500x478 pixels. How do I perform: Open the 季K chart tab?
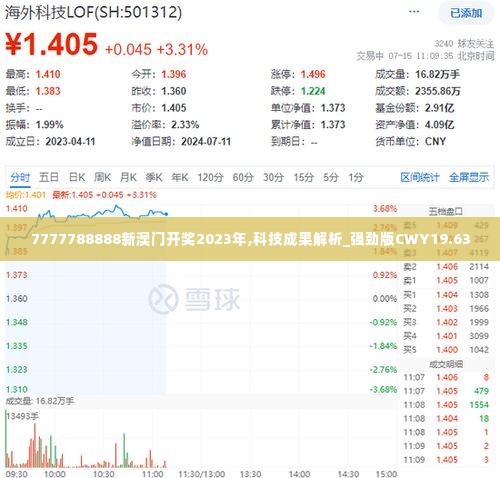[154, 177]
